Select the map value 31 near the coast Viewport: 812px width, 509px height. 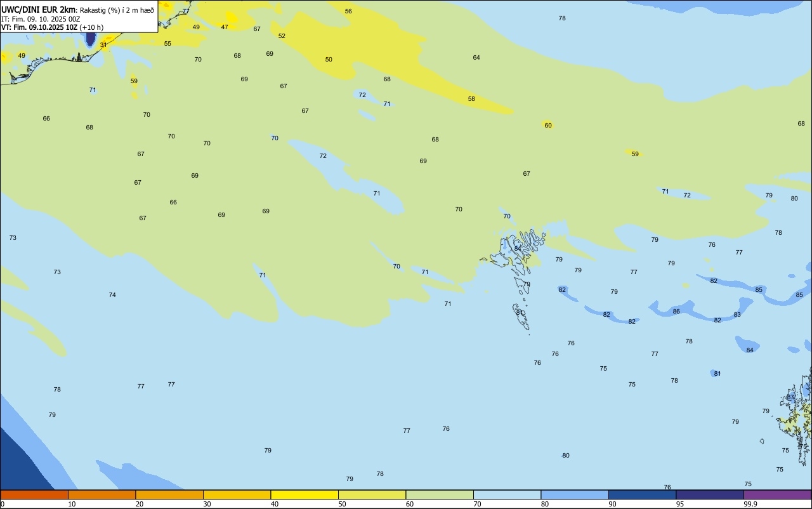(x=103, y=45)
